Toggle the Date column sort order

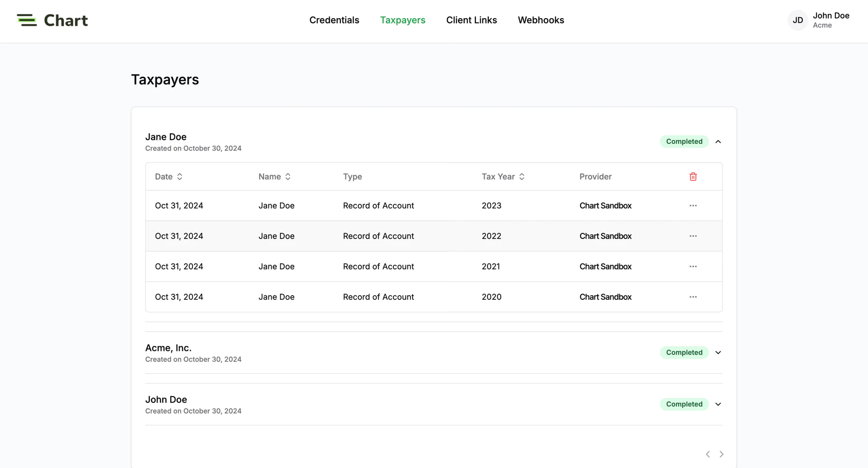point(180,176)
